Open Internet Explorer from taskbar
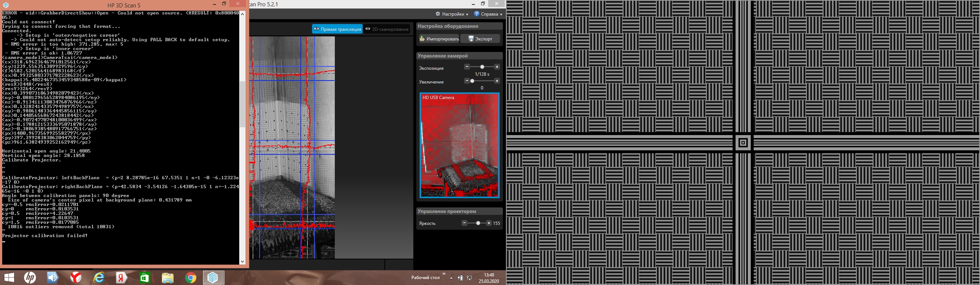 coord(99,277)
